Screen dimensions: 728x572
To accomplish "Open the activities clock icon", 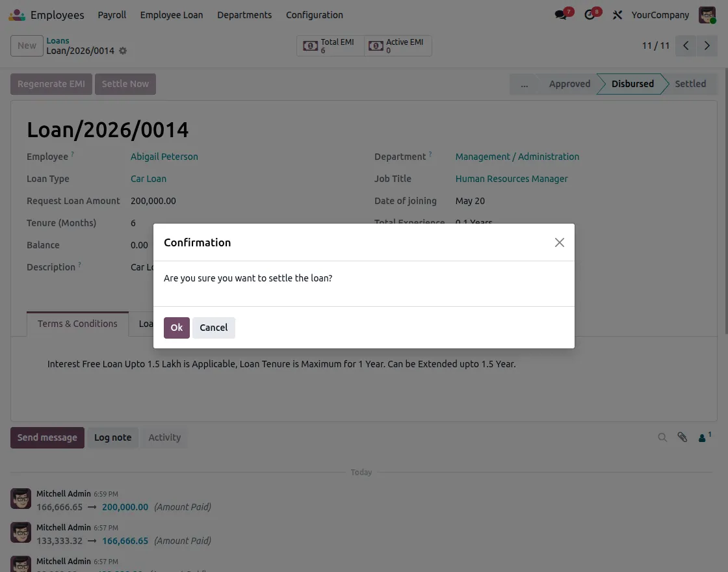I will pyautogui.click(x=589, y=15).
